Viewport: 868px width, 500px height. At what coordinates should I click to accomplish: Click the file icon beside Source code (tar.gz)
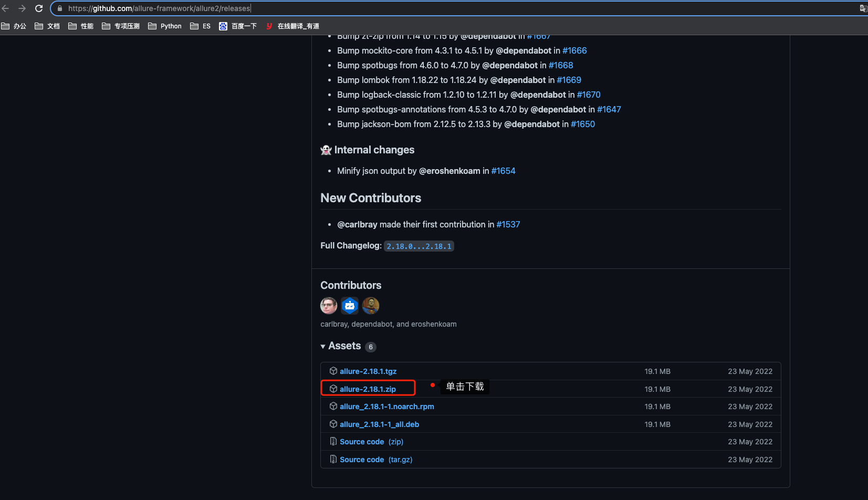[x=333, y=459]
